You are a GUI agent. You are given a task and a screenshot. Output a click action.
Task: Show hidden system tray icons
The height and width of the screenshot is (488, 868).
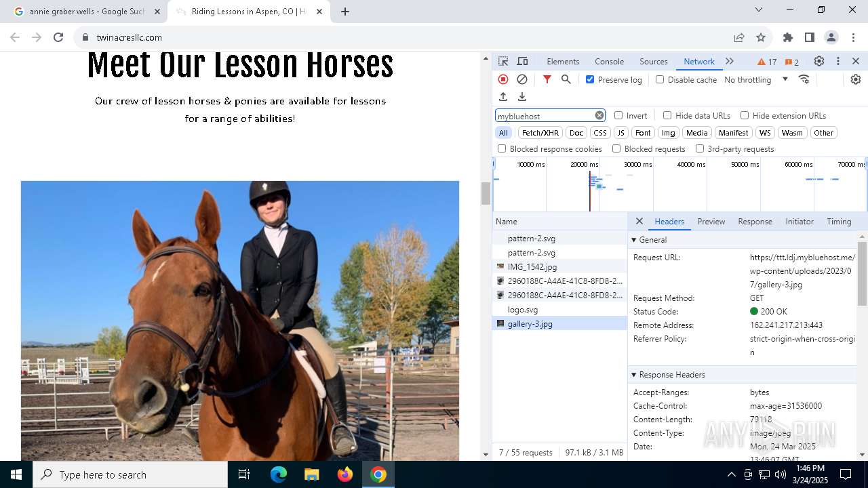(x=731, y=474)
